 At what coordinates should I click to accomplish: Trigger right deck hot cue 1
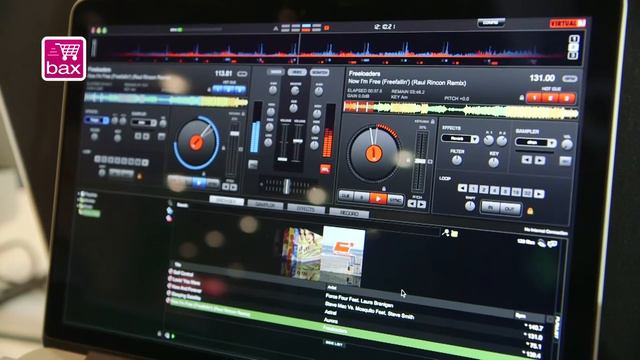[x=534, y=98]
